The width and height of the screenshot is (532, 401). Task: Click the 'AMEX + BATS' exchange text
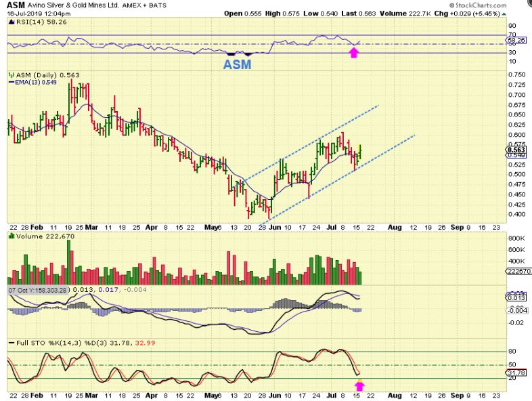pos(144,5)
